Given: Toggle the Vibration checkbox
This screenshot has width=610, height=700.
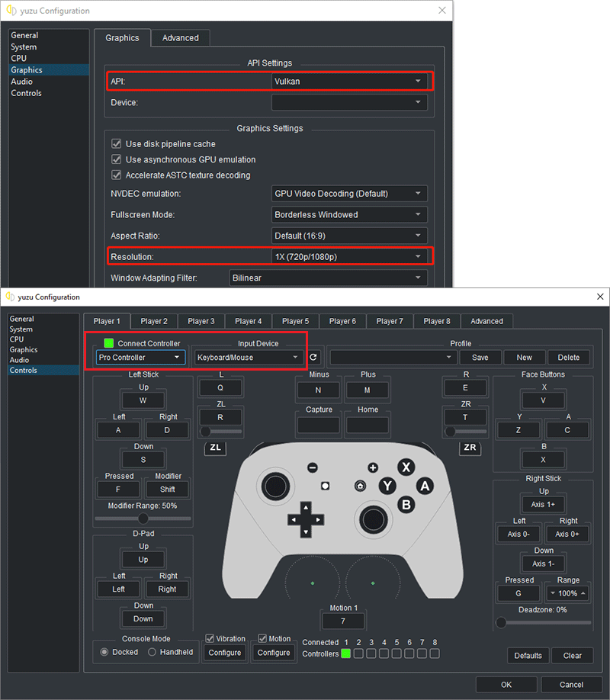Looking at the screenshot, I should click(x=210, y=638).
